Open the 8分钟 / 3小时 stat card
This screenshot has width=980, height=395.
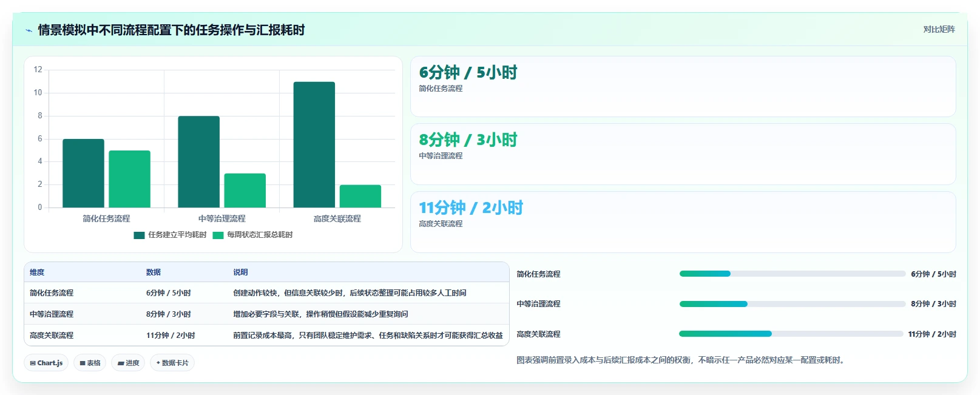683,154
